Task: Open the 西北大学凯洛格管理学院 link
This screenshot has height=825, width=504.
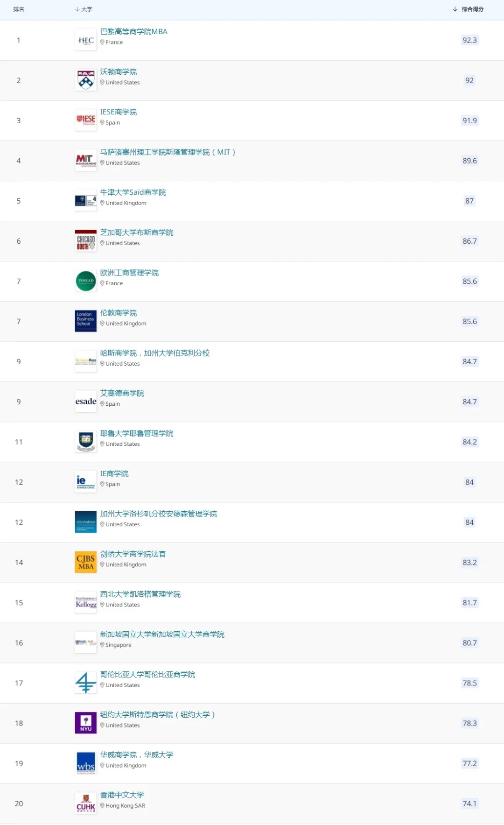Action: (x=140, y=594)
